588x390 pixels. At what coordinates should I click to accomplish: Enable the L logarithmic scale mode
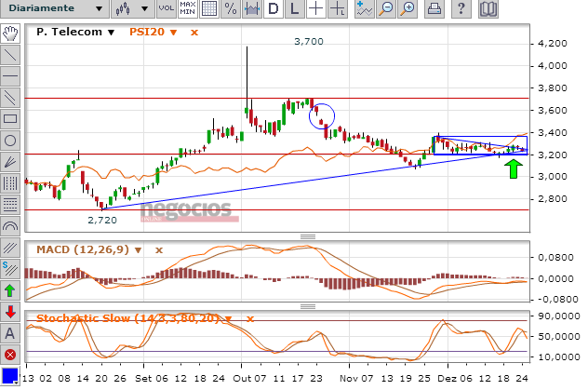[x=295, y=8]
